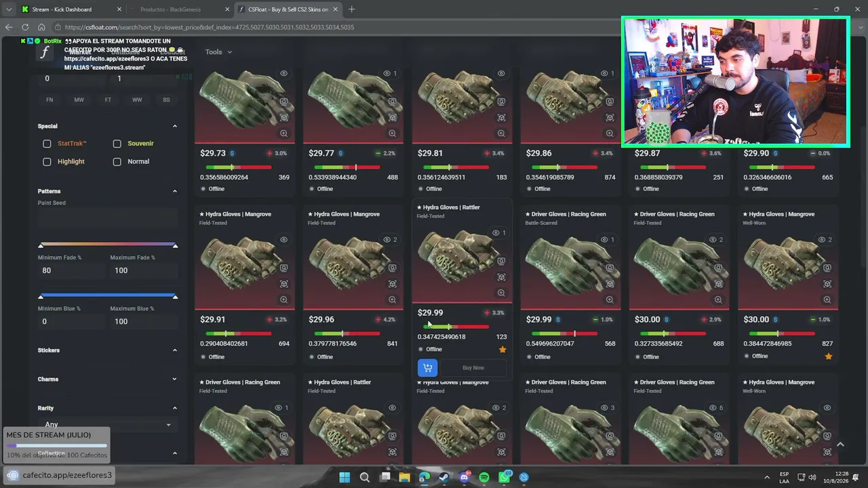This screenshot has width=868, height=488.
Task: Toggle the WW wear filter
Action: point(137,100)
